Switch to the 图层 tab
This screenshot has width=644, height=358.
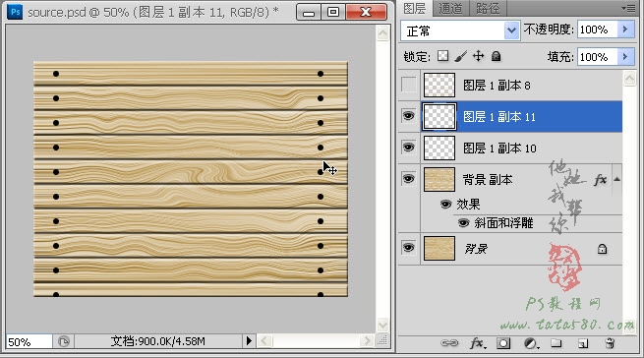(414, 8)
